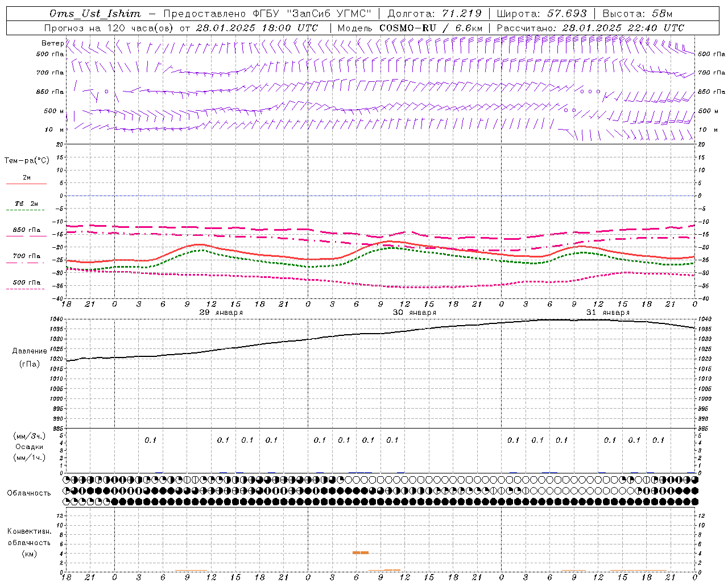Click the (мм/1ч.) precipitation unit label
This screenshot has width=728, height=582.
(30, 458)
